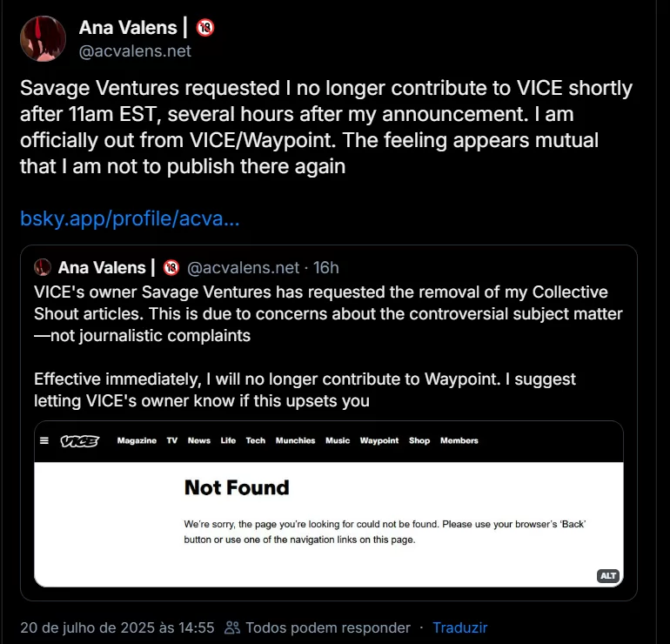
Task: Open the Magazine item in VICE navigation
Action: tap(137, 441)
